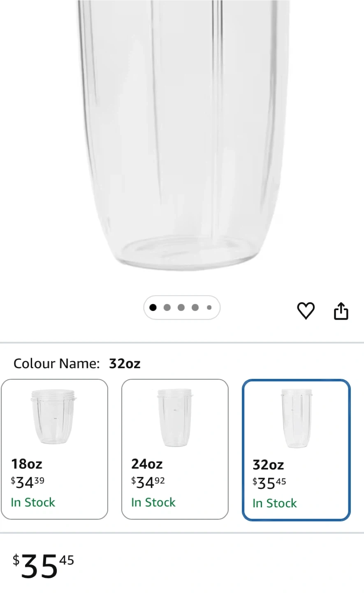Show fourth image via carousel dot

click(195, 307)
